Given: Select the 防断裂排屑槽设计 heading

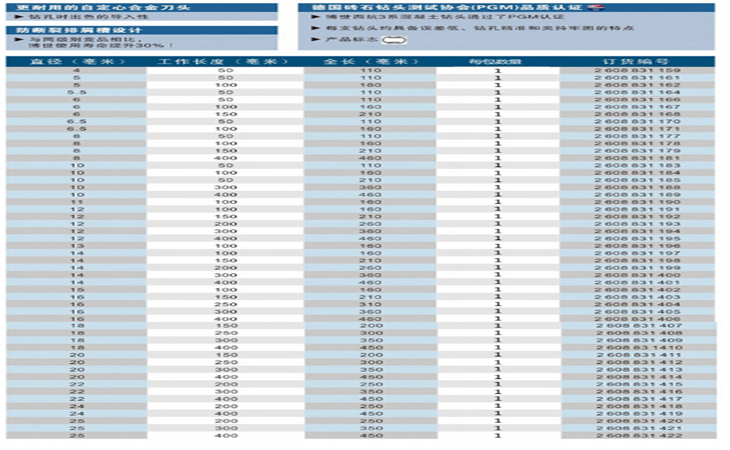Looking at the screenshot, I should coord(69,32).
